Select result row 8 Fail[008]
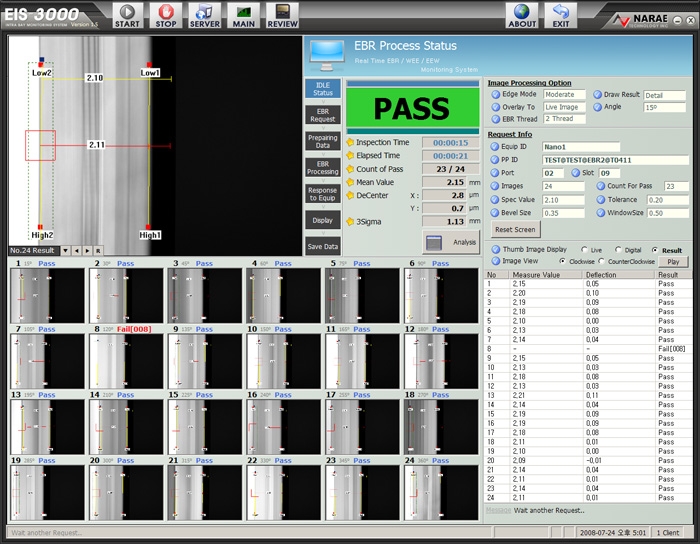This screenshot has height=544, width=700. pos(588,349)
